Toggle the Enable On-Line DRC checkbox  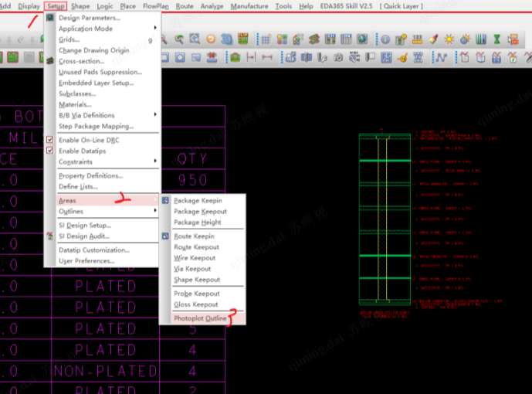[x=50, y=140]
